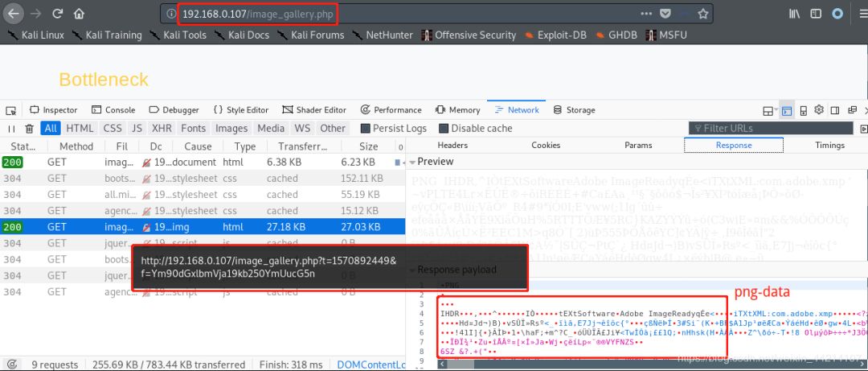Collapse the Response payload section

(x=412, y=270)
